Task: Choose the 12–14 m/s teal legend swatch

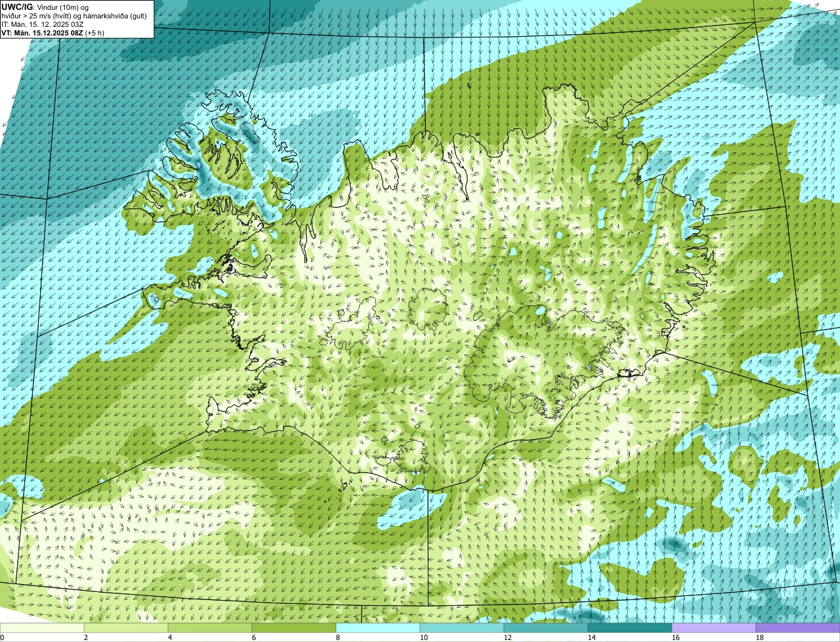Action: point(547,628)
